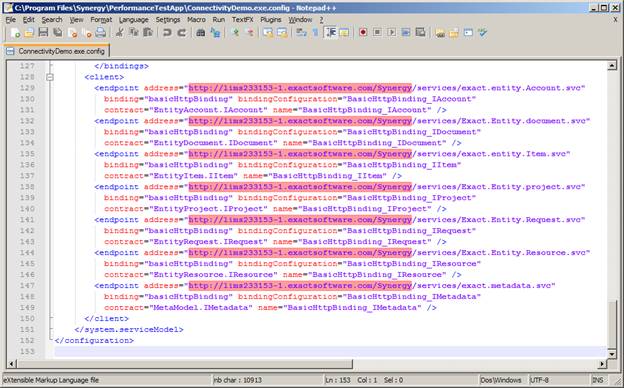Image resolution: width=624 pixels, height=388 pixels.
Task: Create a new file with the New icon
Action: 15,33
